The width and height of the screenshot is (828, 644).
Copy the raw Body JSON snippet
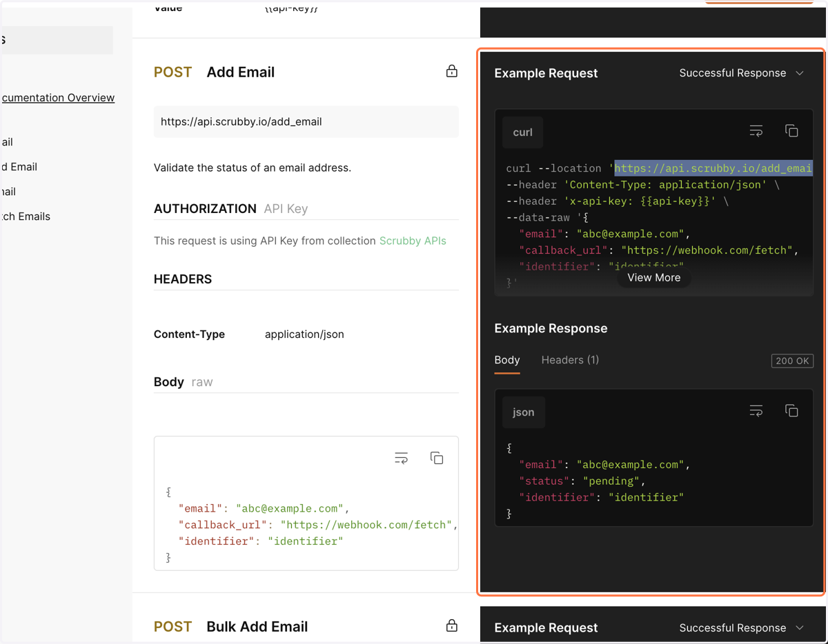tap(437, 458)
